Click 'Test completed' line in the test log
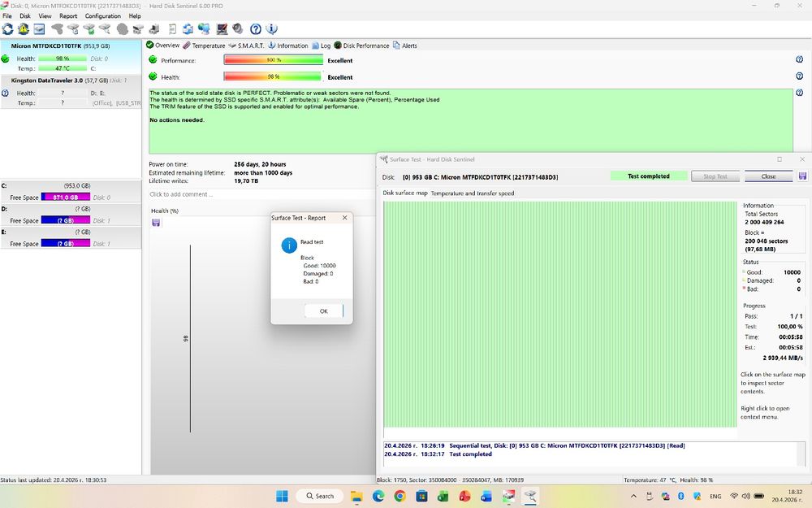 tap(438, 454)
